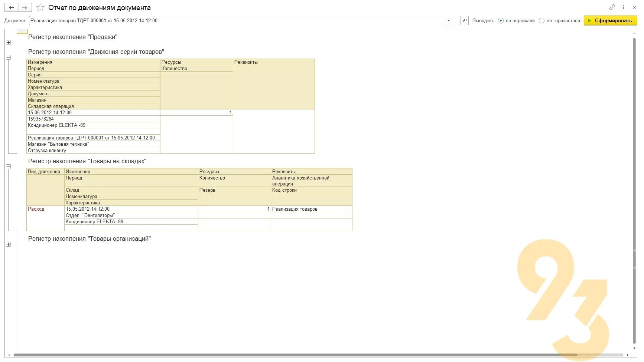Click the cell 'Магазин "Бытовая техника"'
Image resolution: width=644 pixels, height=362 pixels.
coord(93,144)
